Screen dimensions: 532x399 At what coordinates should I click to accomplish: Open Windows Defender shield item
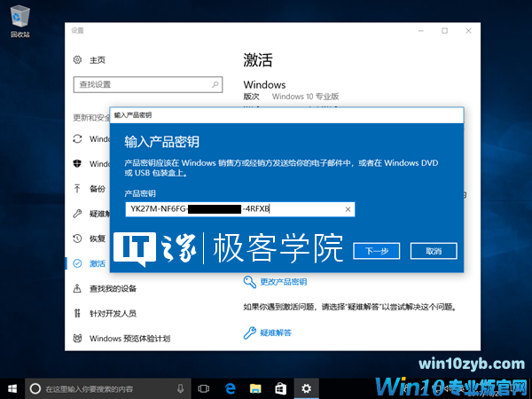click(x=77, y=163)
